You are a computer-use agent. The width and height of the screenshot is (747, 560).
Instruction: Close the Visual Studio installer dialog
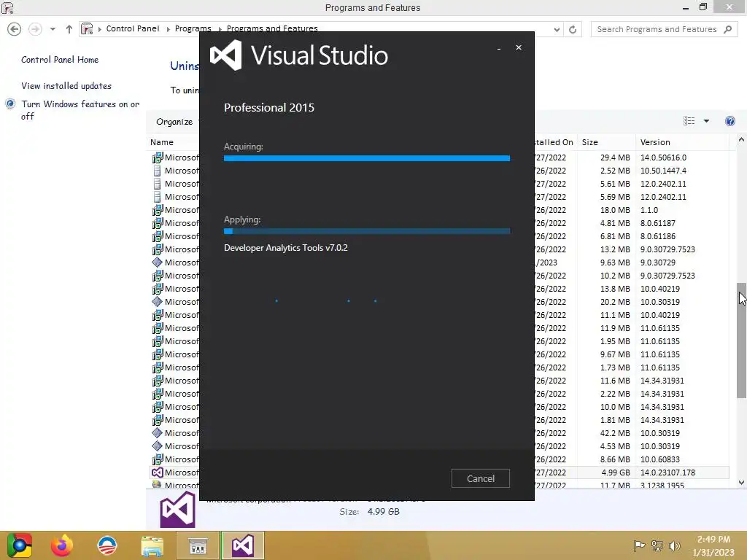click(x=519, y=47)
